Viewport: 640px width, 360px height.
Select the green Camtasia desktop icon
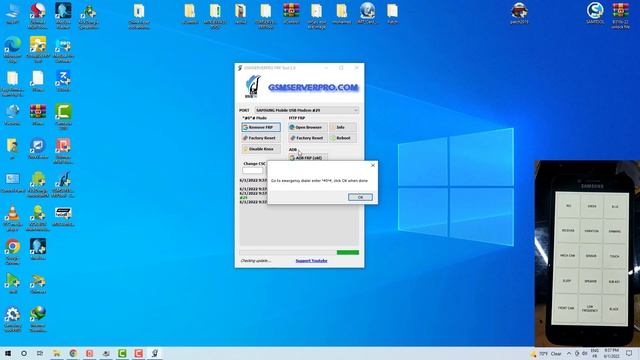coord(63,117)
